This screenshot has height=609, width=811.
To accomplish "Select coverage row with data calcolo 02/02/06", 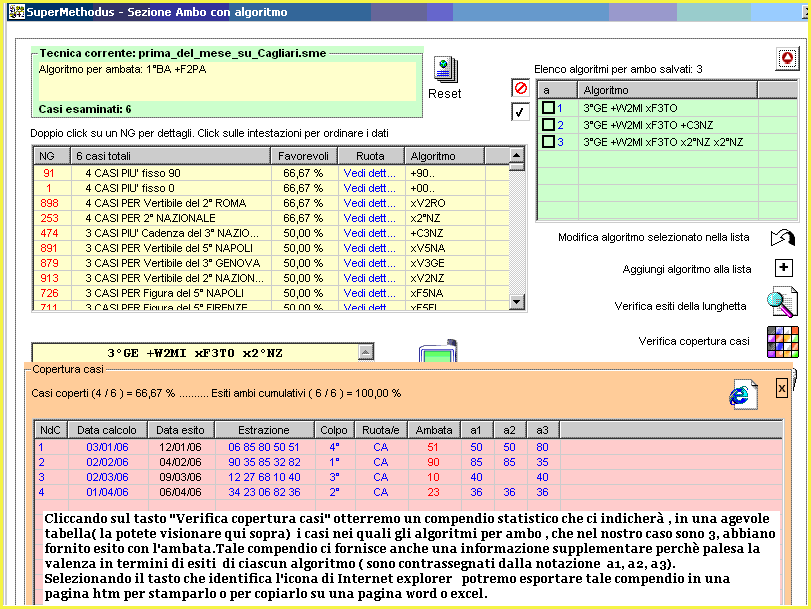I will point(408,462).
